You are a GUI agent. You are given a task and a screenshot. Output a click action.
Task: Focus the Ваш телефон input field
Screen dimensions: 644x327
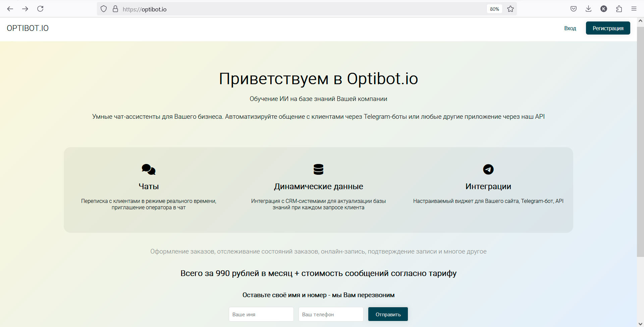[331, 314]
